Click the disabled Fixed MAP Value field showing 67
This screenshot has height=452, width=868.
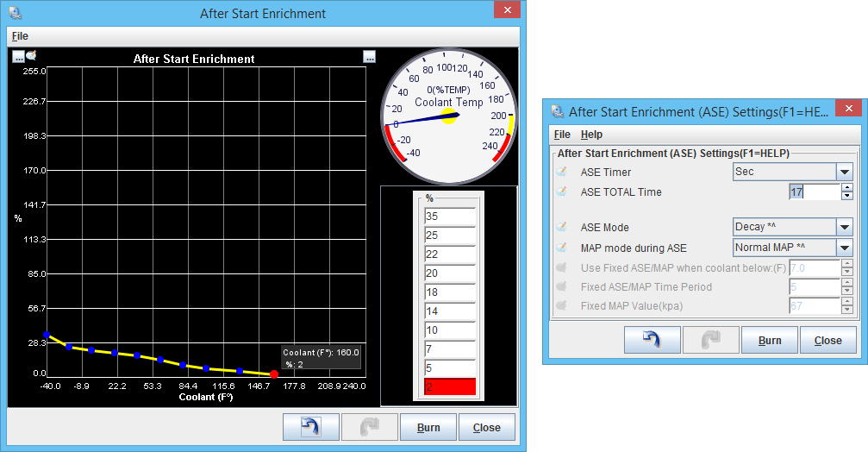pyautogui.click(x=815, y=305)
